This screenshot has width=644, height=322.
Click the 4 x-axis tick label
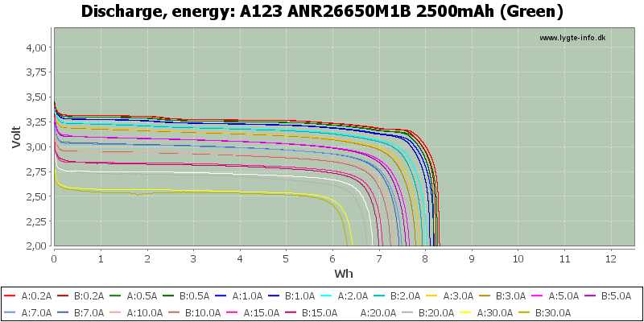click(240, 258)
